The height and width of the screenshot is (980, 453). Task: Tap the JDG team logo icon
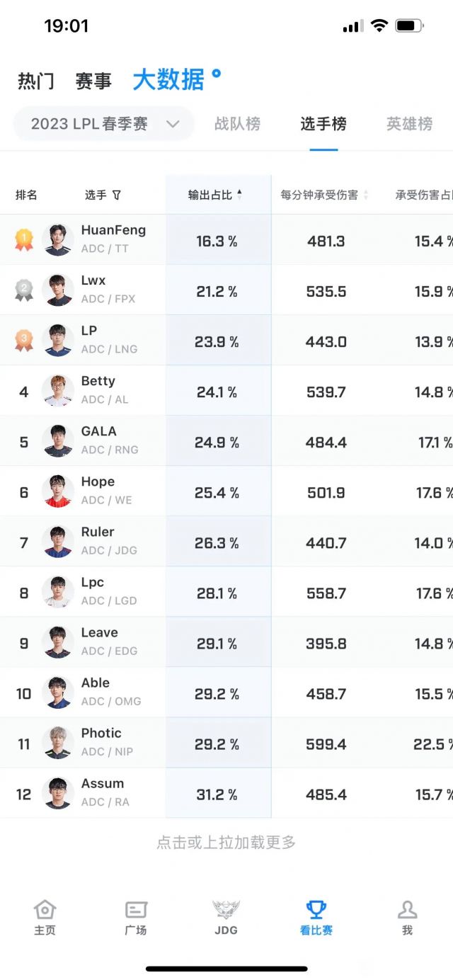(x=226, y=909)
